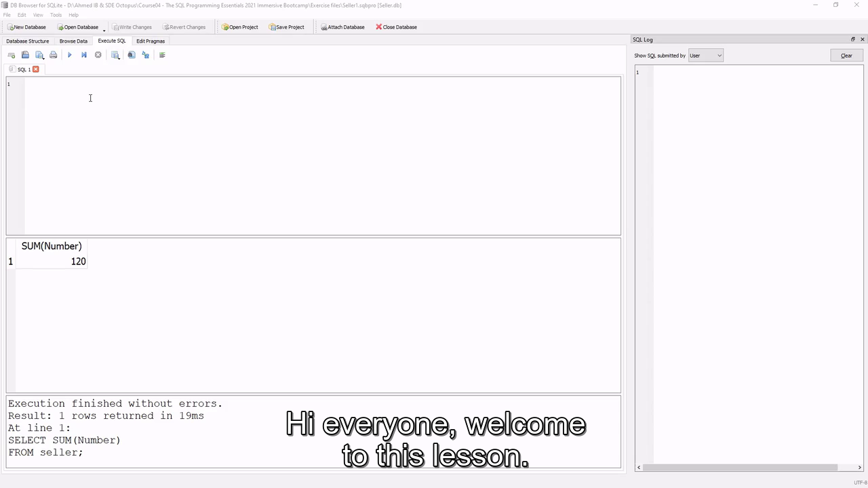Click the Open SQL file icon
Image resolution: width=868 pixels, height=488 pixels.
coord(25,55)
